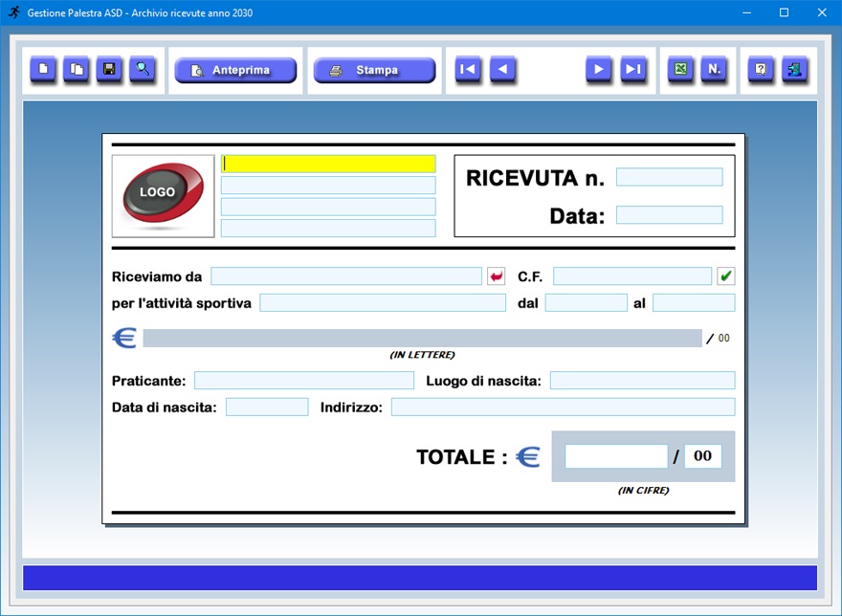Click the Indirizzo address field
This screenshot has height=616, width=842.
(x=563, y=407)
